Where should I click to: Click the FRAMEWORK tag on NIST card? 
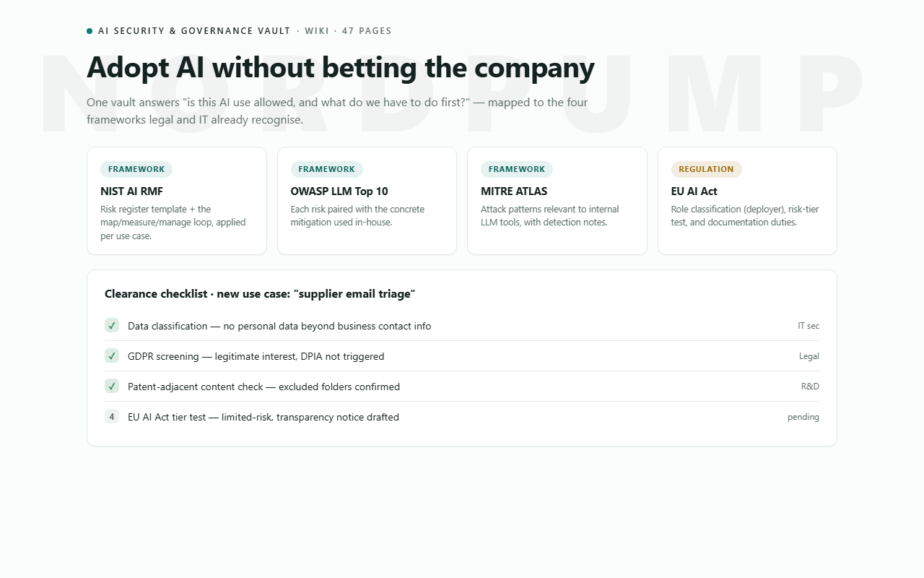[x=136, y=169]
